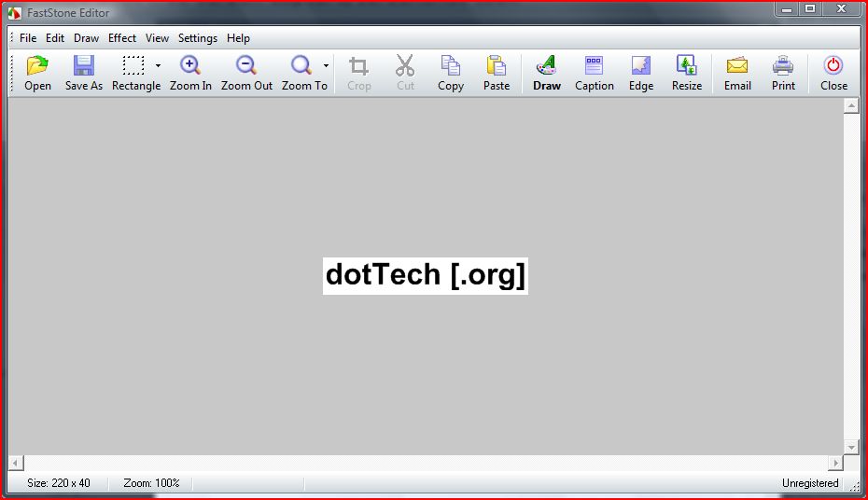This screenshot has width=868, height=500.
Task: Open the Draw tool
Action: [x=547, y=66]
